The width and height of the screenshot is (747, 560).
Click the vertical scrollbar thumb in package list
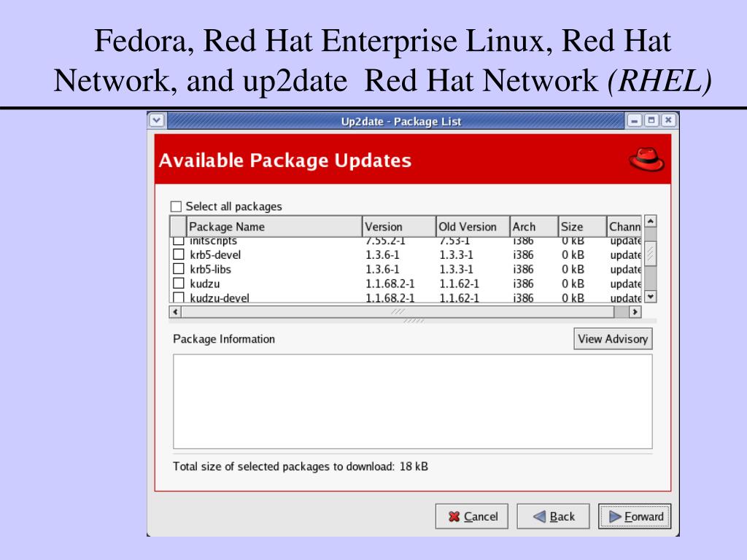[651, 253]
